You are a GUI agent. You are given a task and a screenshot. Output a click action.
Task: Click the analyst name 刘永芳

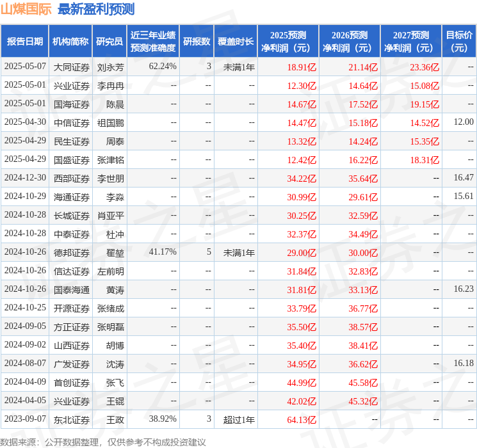click(x=111, y=67)
